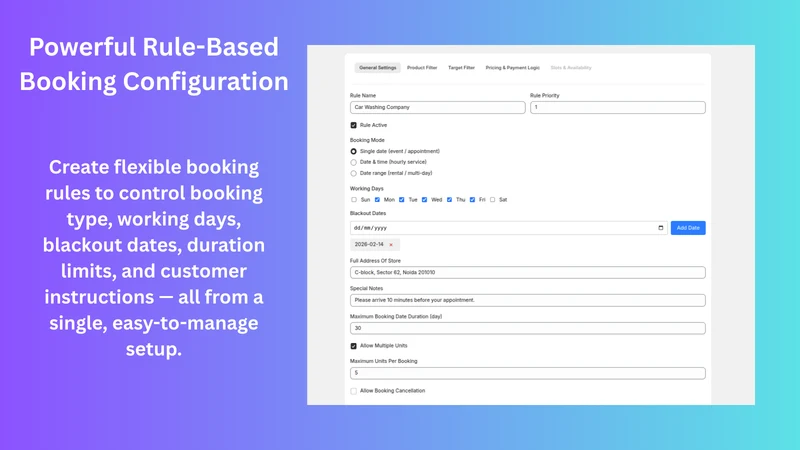Toggle the Rule Active checkbox
This screenshot has width=800, height=450.
click(x=354, y=125)
